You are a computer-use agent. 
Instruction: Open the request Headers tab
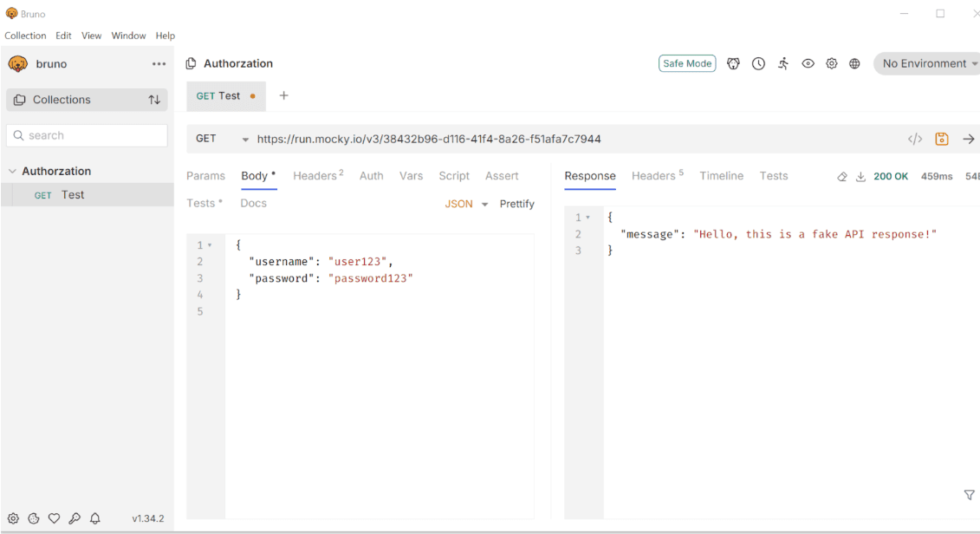[318, 176]
